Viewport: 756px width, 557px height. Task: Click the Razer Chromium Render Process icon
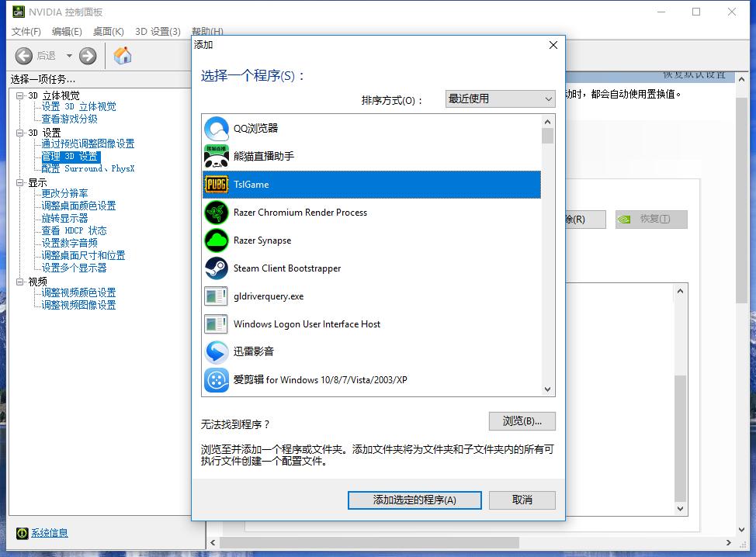click(217, 213)
